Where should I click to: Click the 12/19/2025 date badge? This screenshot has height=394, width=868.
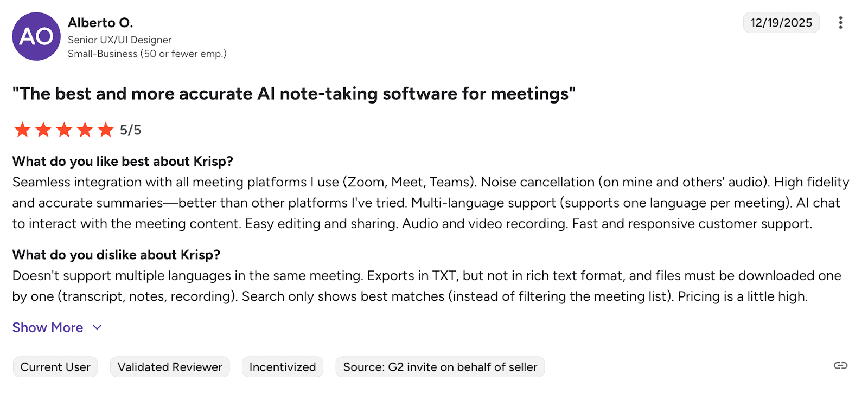coord(781,23)
